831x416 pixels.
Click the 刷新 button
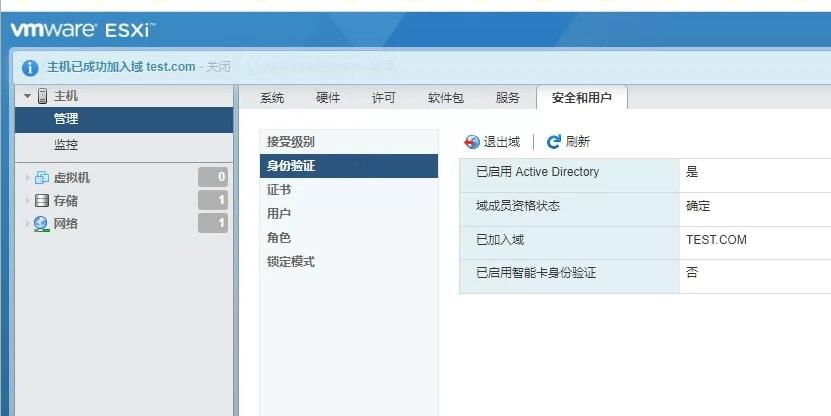click(568, 141)
